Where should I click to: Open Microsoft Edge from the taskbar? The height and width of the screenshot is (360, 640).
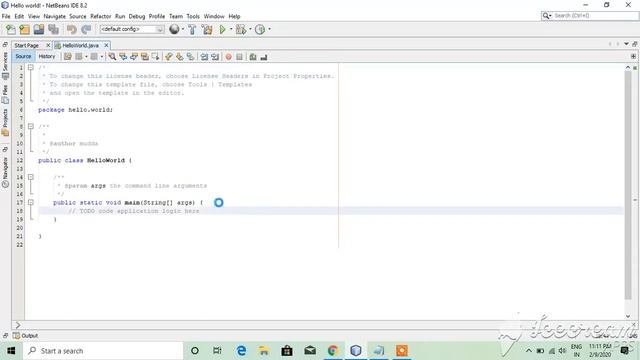point(241,351)
